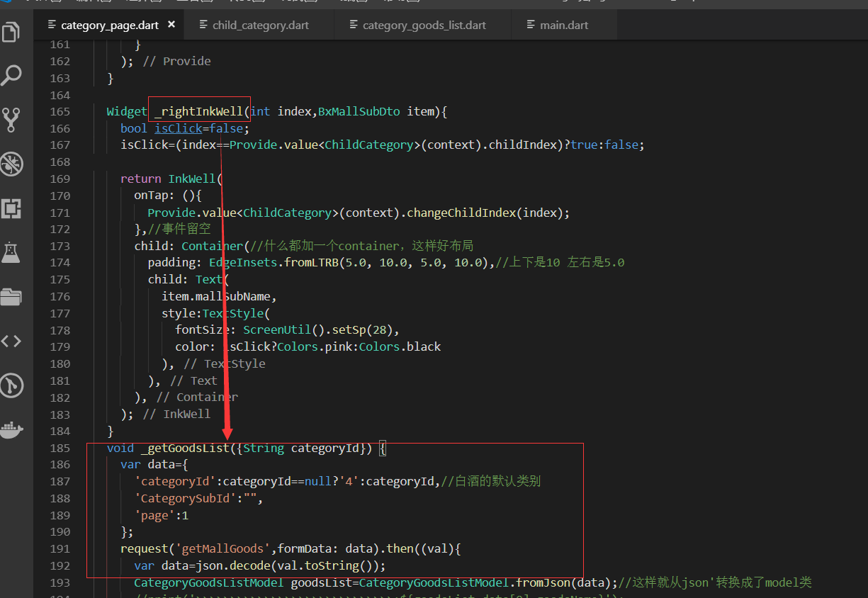The height and width of the screenshot is (598, 868).
Task: Click the // InkWell comment on line 183
Action: (x=176, y=414)
